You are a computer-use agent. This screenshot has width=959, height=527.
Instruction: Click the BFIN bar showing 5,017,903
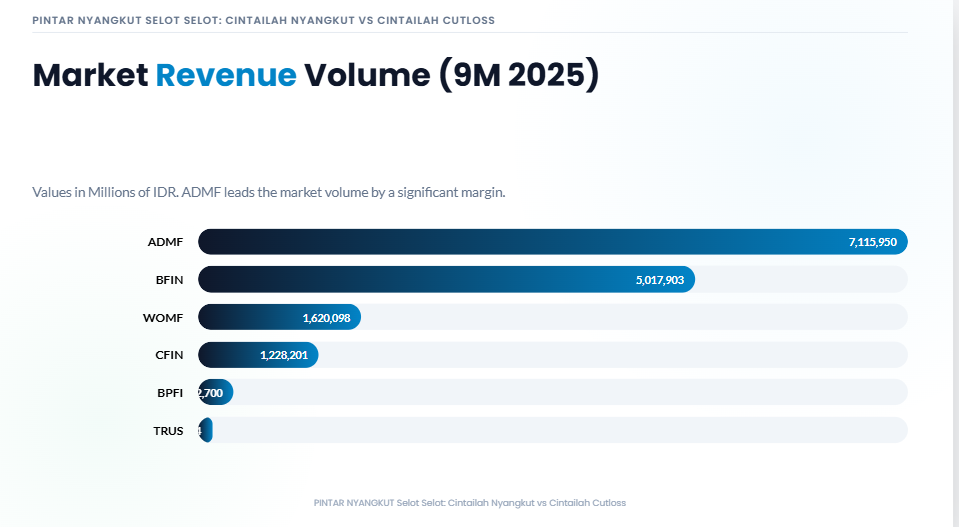[x=446, y=279]
